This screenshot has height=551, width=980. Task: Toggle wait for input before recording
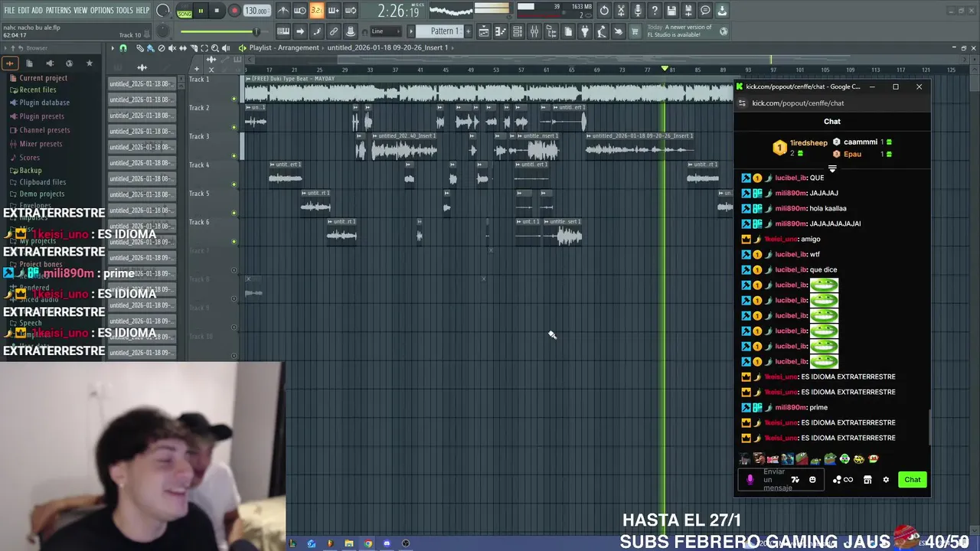click(300, 11)
